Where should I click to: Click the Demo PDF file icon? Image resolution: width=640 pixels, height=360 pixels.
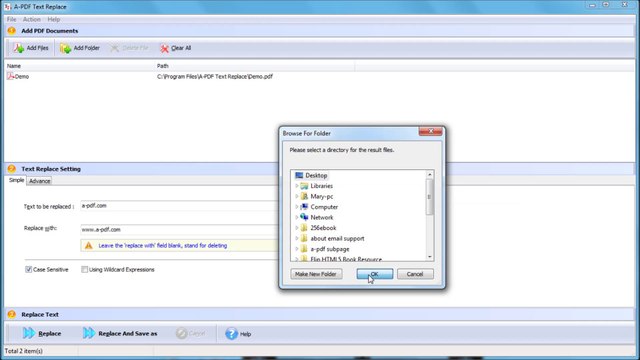(11, 76)
